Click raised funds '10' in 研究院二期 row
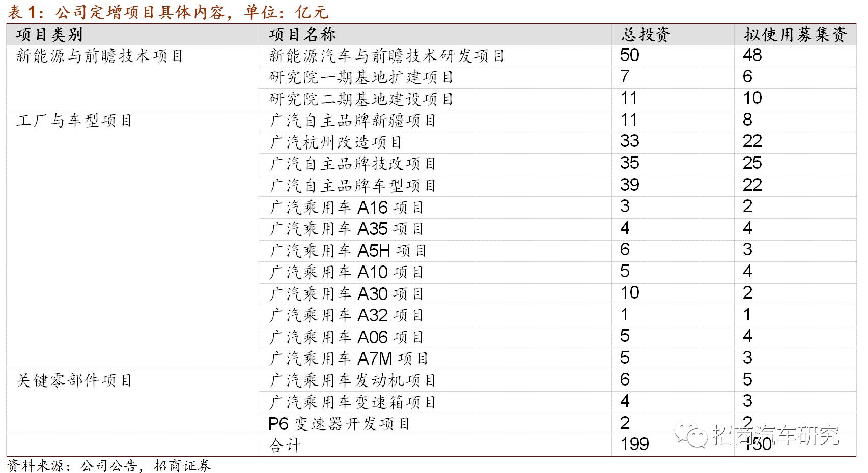This screenshot has height=473, width=868. (752, 98)
